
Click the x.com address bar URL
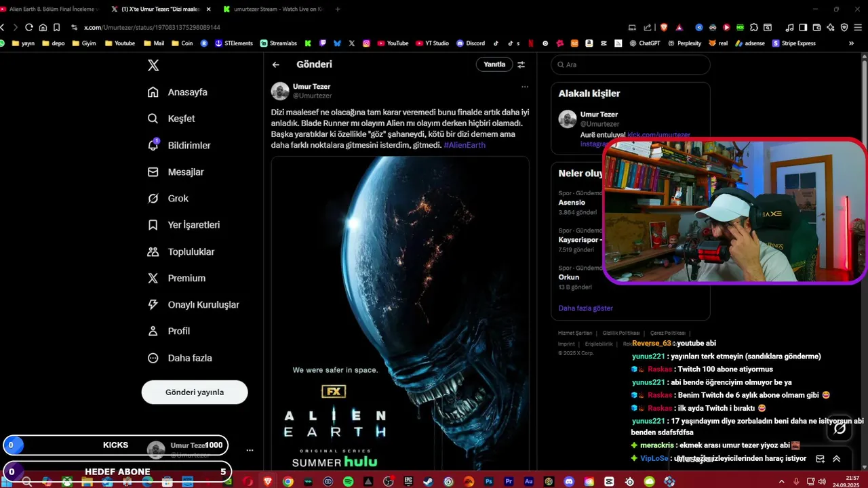(x=152, y=27)
